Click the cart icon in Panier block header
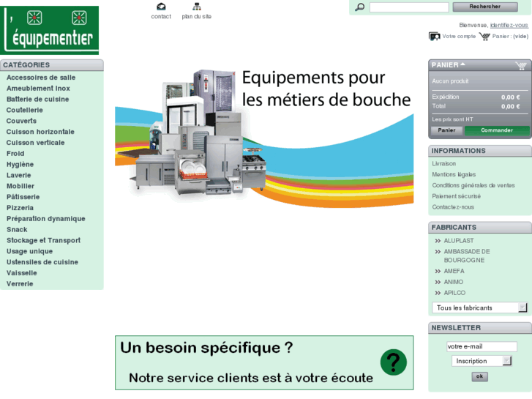This screenshot has width=532, height=399. pyautogui.click(x=521, y=66)
